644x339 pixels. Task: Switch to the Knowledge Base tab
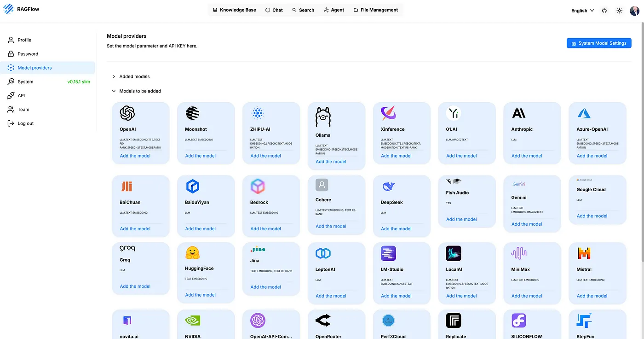pos(234,10)
